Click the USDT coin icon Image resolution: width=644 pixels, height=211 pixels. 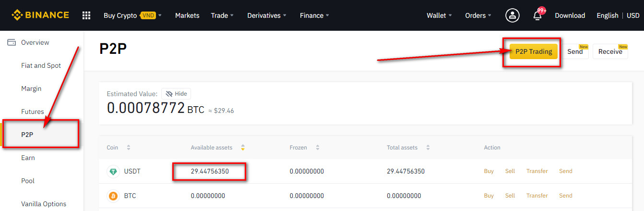[x=113, y=172]
